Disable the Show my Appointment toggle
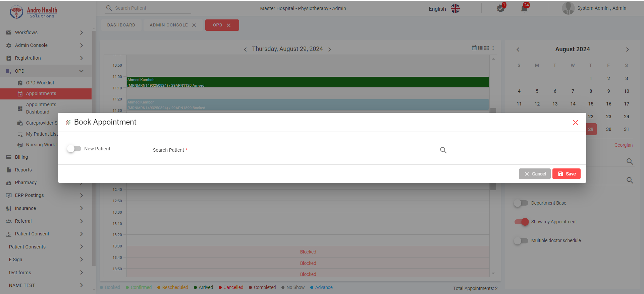This screenshot has width=644, height=294. [522, 222]
